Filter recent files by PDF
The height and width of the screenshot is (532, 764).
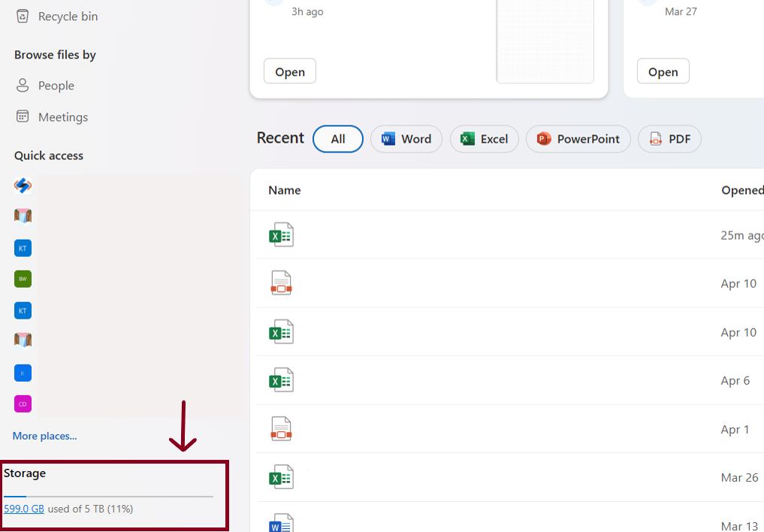click(x=669, y=139)
